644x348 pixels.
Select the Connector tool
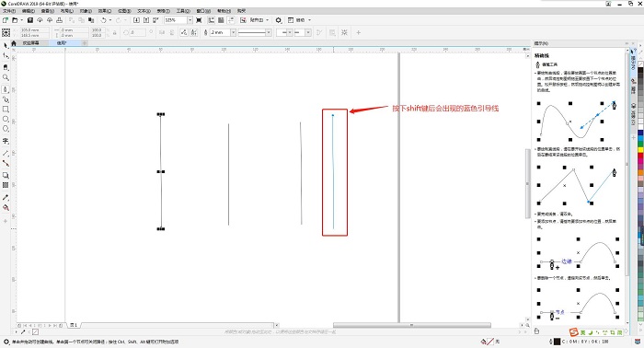tap(6, 163)
